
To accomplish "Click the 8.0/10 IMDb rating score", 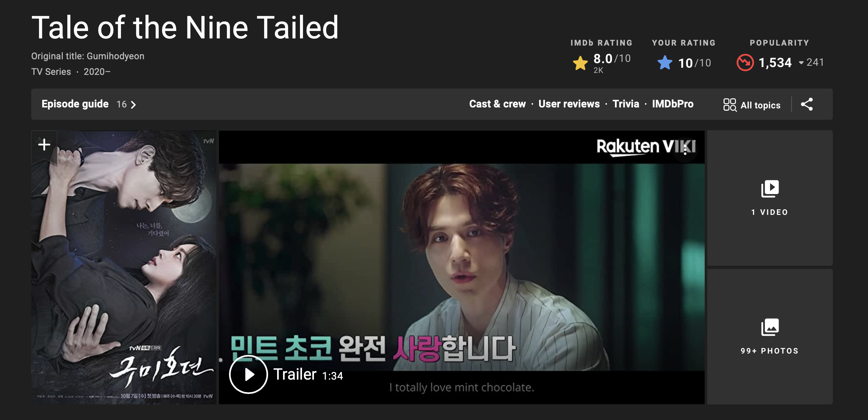I will click(x=612, y=59).
